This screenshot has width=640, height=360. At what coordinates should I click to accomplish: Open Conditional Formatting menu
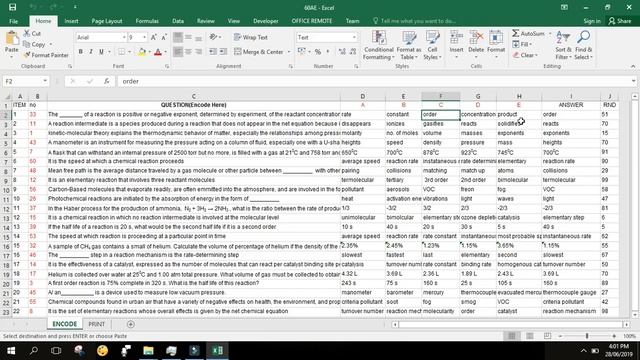tap(379, 45)
